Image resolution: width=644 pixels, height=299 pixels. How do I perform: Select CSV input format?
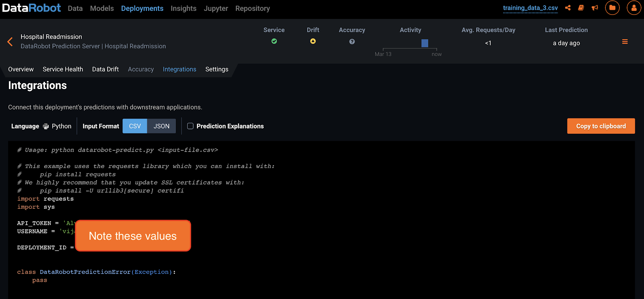(135, 126)
